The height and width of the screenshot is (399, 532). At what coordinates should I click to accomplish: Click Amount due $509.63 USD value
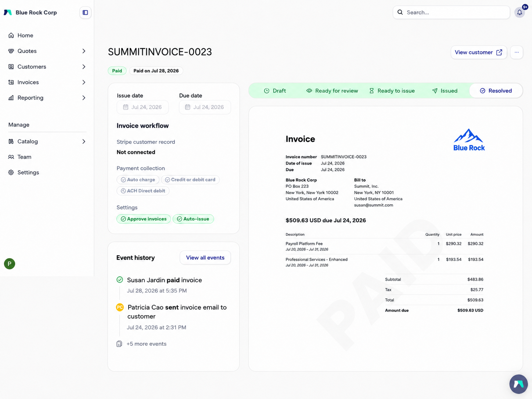click(470, 310)
